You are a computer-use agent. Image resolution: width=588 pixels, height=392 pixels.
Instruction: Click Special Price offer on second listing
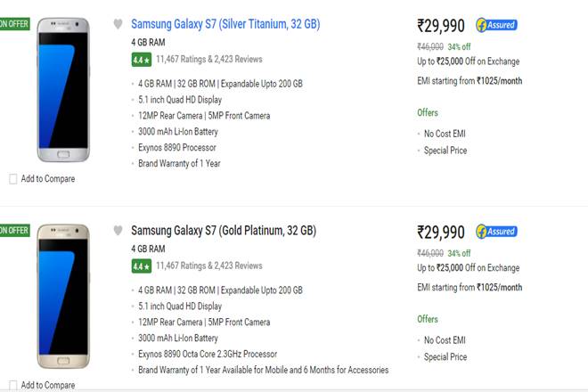point(445,357)
